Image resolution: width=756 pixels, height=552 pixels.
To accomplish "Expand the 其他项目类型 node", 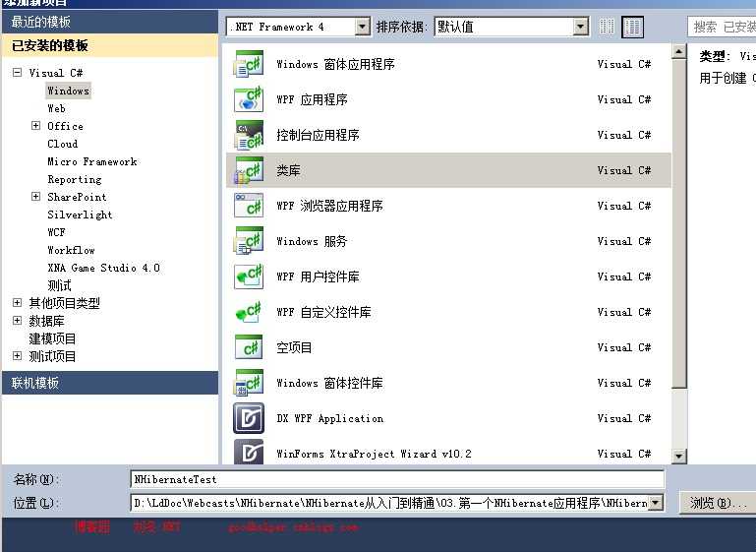I will coord(18,302).
